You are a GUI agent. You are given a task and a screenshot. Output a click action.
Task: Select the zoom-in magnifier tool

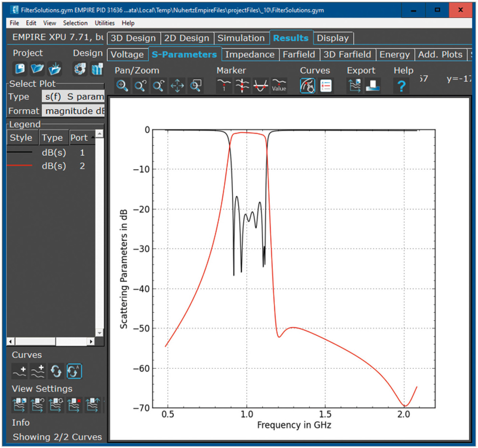pos(122,85)
